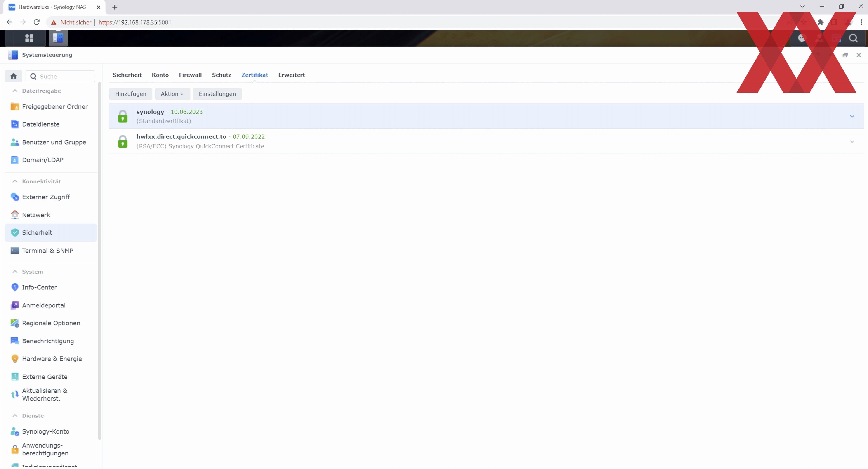This screenshot has width=868, height=469.
Task: Open Anwendungsberechtigungen
Action: pos(51,449)
